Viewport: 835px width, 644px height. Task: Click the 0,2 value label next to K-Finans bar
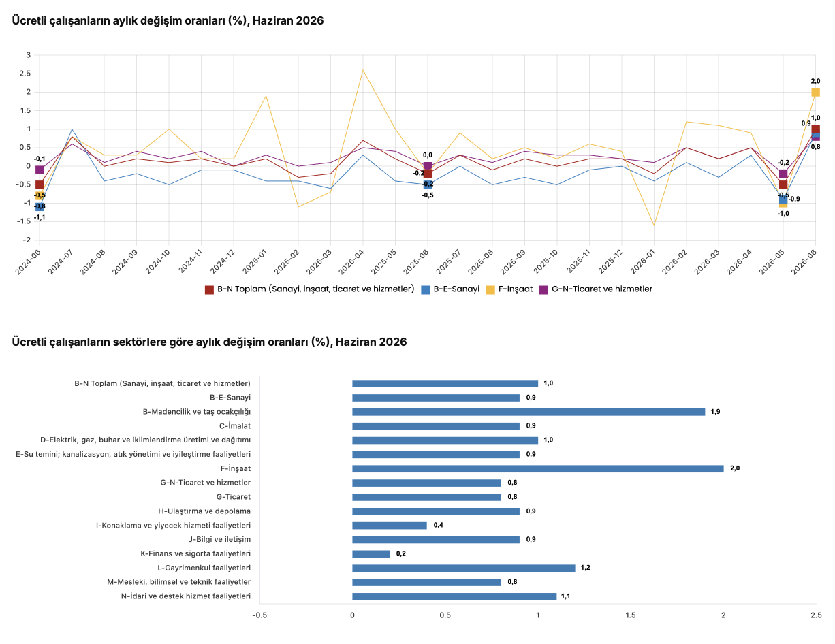pos(400,553)
